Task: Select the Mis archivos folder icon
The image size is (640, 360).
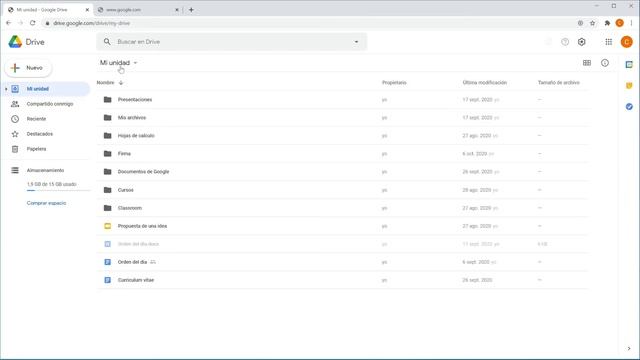Action: pos(107,118)
